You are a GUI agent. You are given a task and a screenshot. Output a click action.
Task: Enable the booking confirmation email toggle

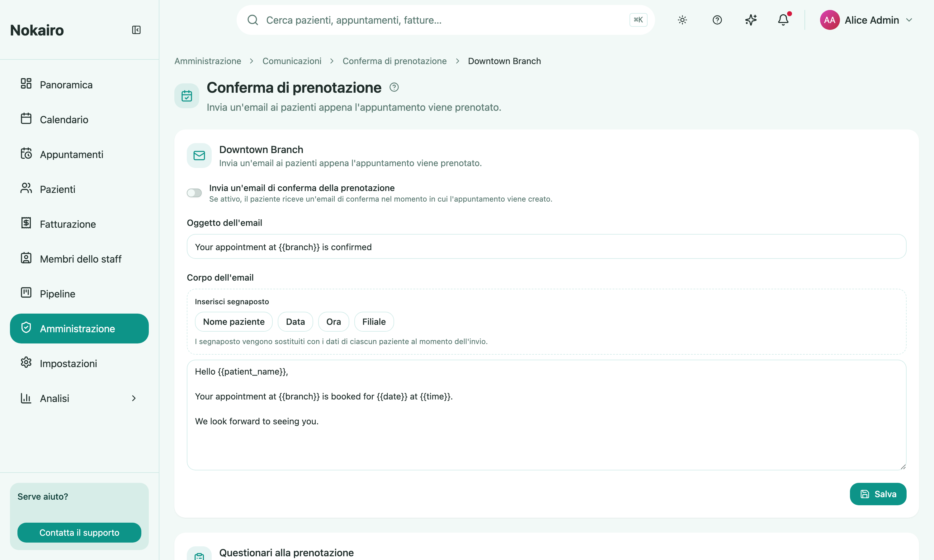coord(194,193)
